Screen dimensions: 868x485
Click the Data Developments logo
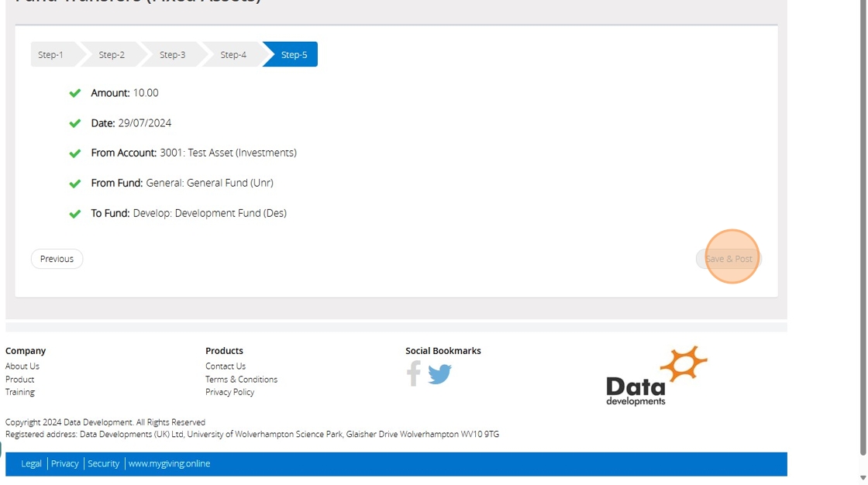pos(656,376)
